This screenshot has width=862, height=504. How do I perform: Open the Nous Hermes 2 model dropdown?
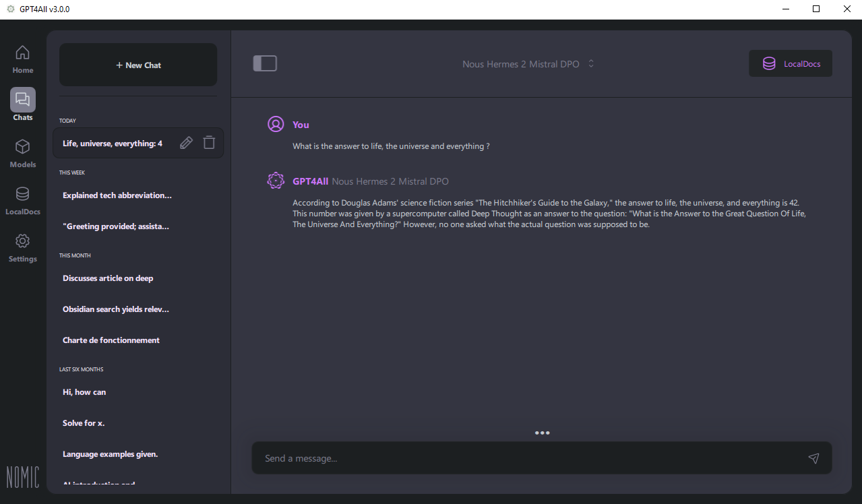coord(520,64)
